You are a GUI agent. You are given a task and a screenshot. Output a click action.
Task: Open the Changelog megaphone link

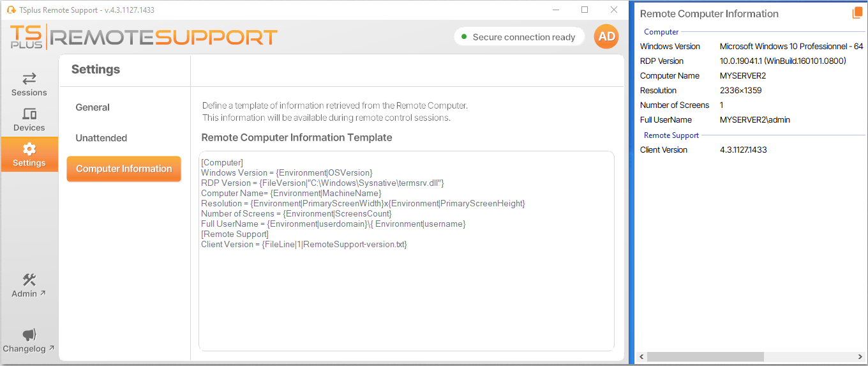[x=29, y=340]
